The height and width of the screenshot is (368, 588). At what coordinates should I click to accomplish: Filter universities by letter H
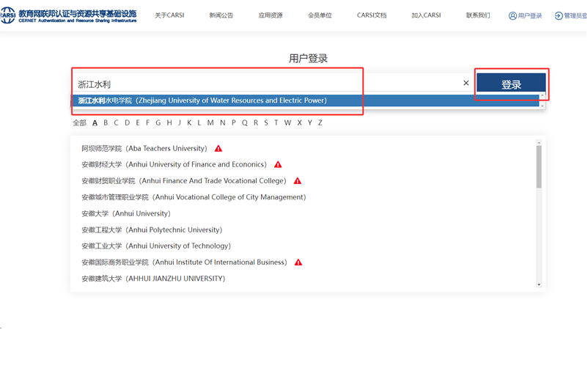(169, 122)
